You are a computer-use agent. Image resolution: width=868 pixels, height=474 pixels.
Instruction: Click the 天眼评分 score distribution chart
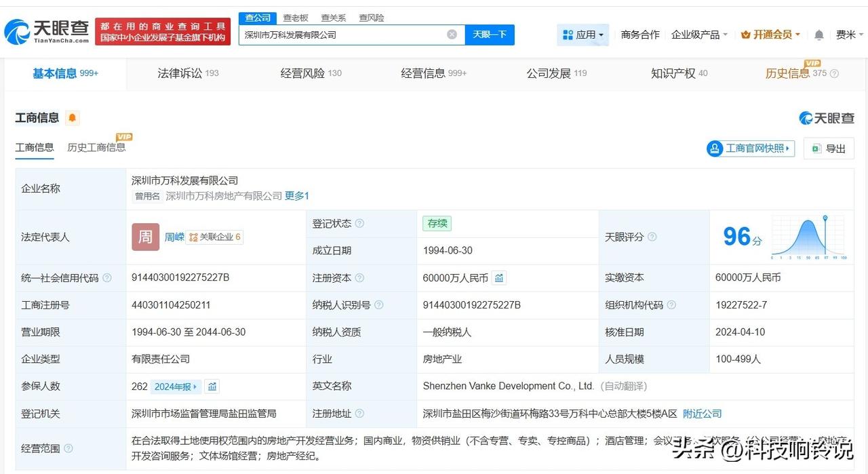(809, 237)
